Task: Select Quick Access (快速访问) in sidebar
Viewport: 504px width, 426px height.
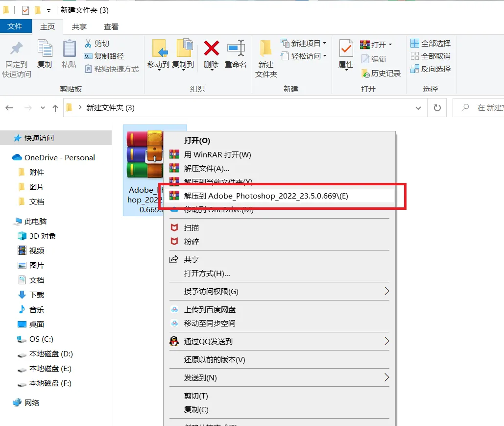Action: pyautogui.click(x=56, y=138)
